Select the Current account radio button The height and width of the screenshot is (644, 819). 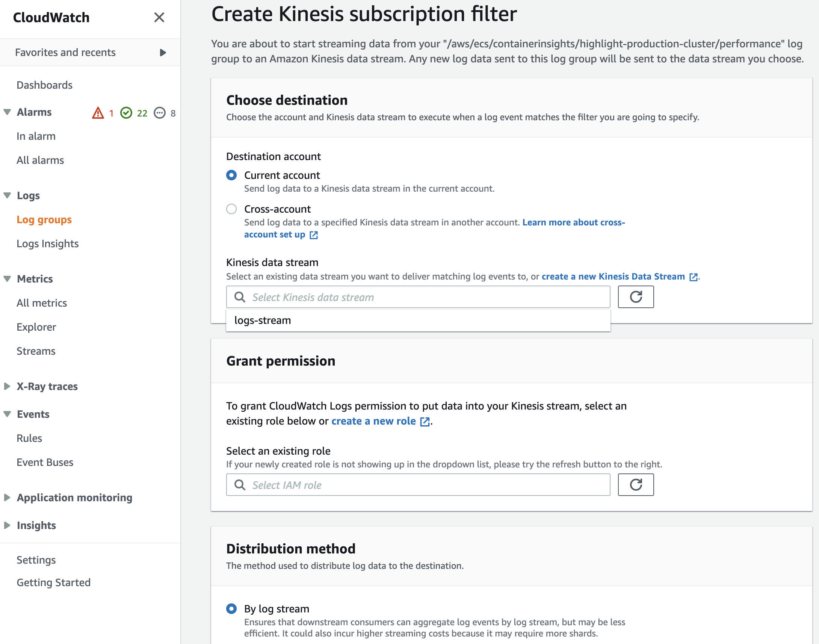tap(231, 175)
